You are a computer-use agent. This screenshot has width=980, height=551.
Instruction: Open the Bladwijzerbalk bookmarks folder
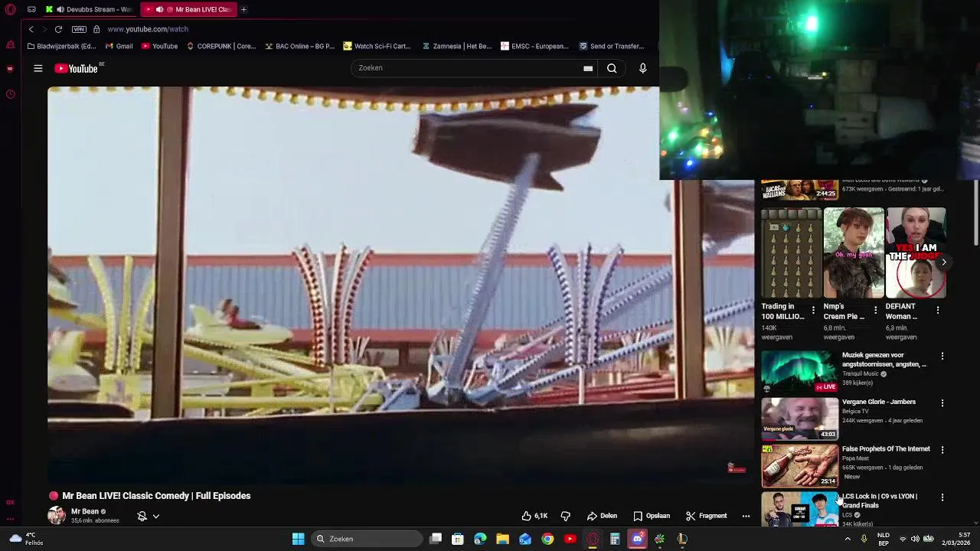pos(61,46)
